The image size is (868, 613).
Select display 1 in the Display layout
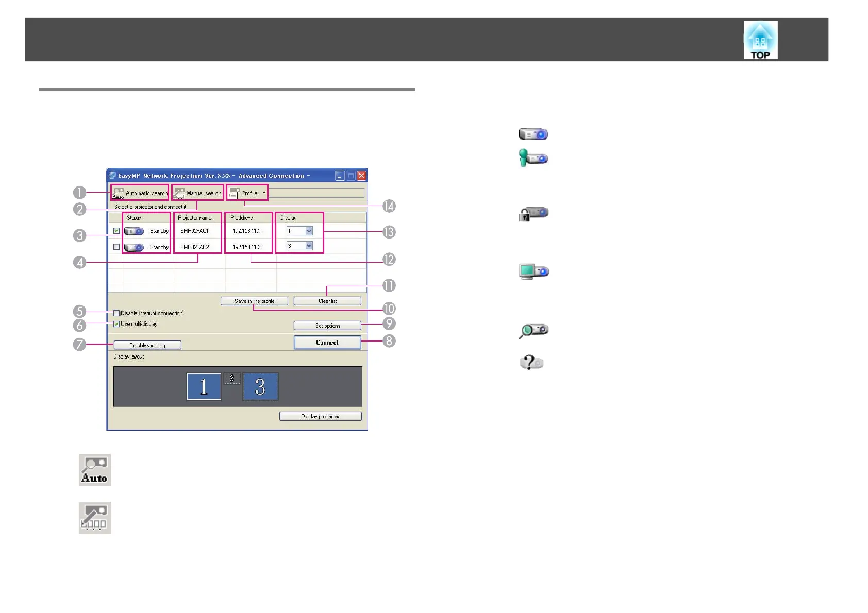coord(204,386)
